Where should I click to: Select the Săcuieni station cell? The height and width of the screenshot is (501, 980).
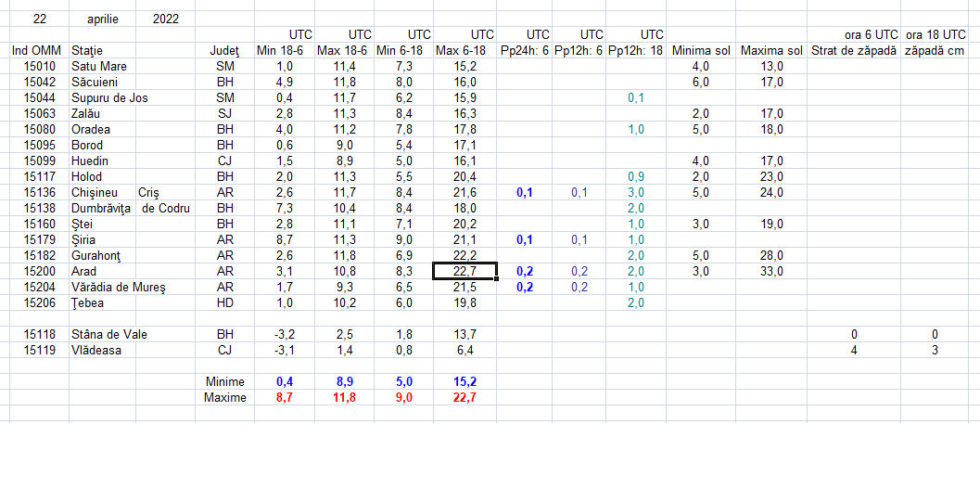tap(103, 82)
